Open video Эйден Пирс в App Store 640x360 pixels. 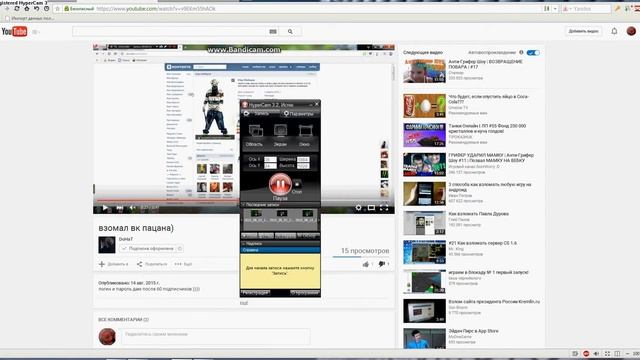(x=473, y=331)
